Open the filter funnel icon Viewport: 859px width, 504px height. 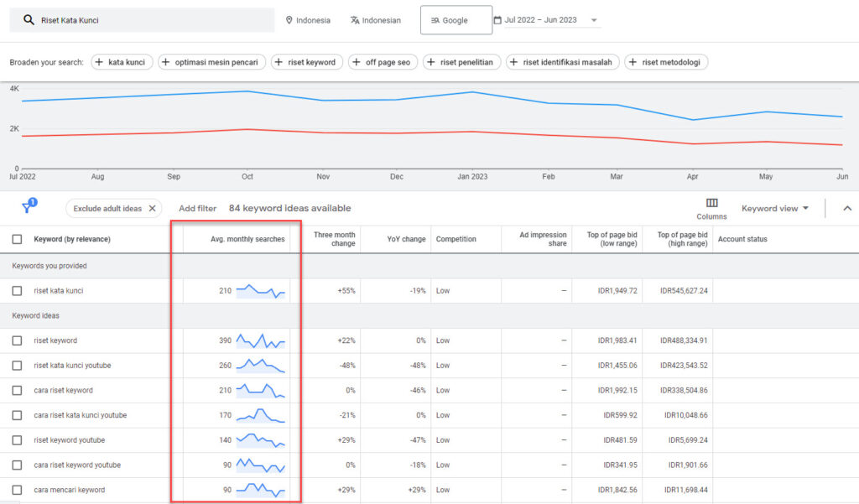(x=28, y=206)
